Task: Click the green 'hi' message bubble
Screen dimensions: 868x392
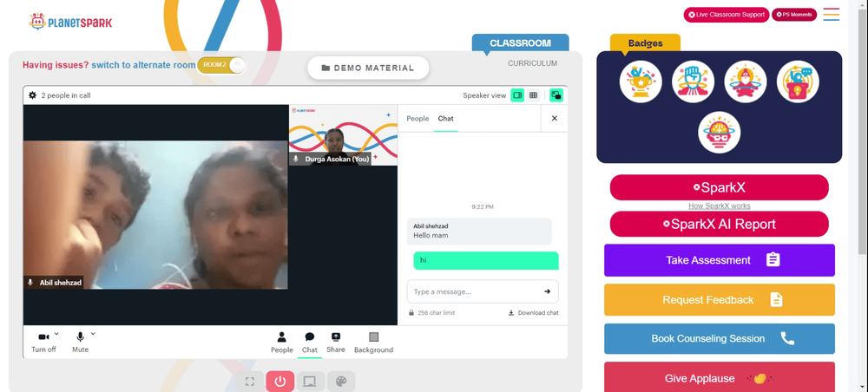Action: [486, 260]
